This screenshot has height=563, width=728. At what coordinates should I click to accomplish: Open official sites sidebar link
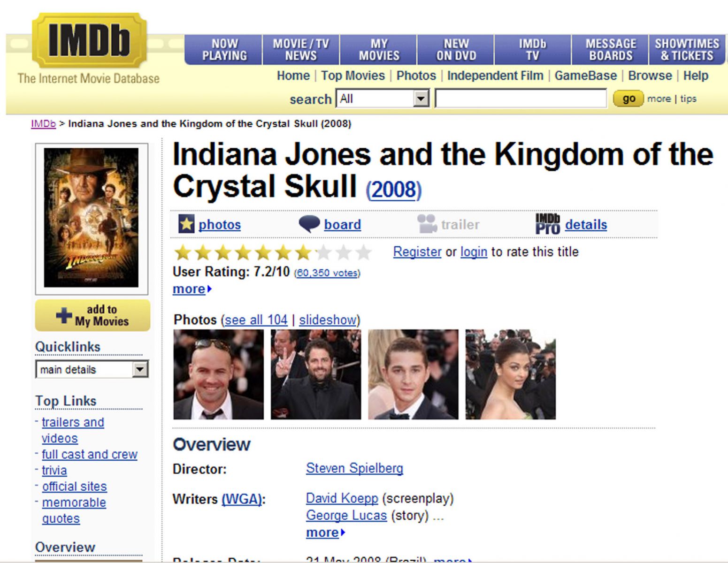74,486
